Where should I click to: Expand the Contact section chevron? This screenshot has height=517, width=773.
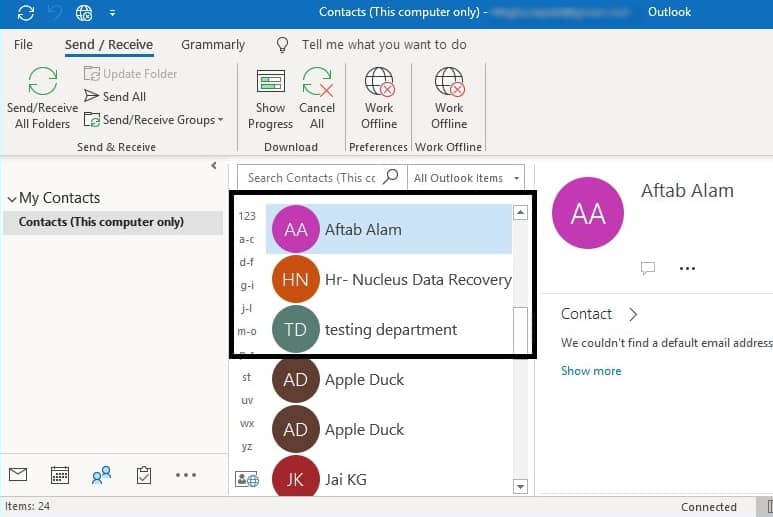tap(633, 314)
